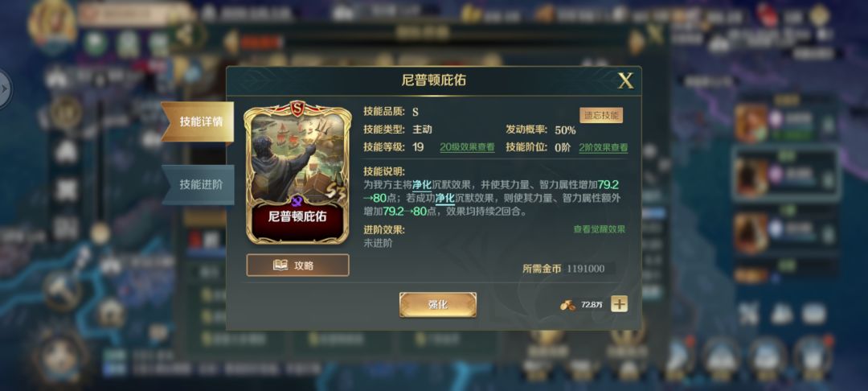Select the 技能详情 tab
The width and height of the screenshot is (868, 391).
(x=198, y=121)
